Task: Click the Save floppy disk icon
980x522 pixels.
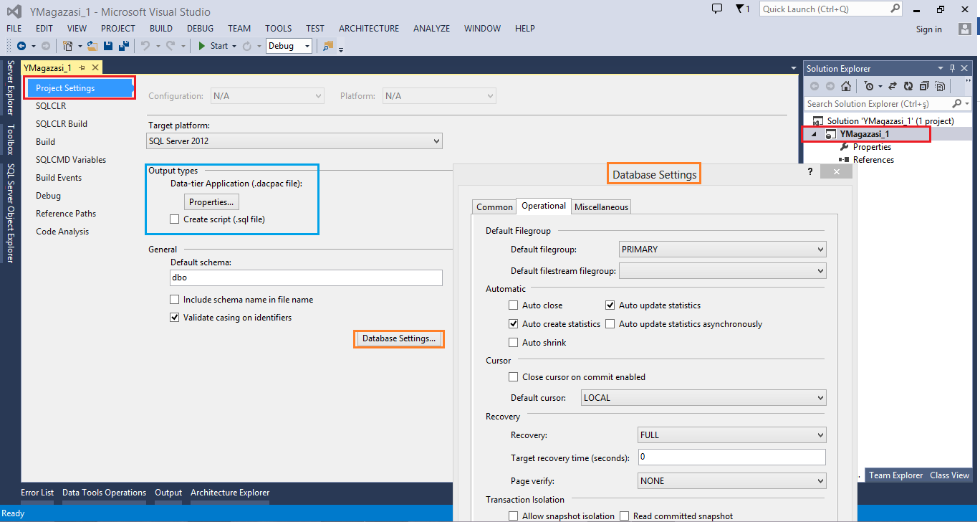Action: click(x=108, y=46)
